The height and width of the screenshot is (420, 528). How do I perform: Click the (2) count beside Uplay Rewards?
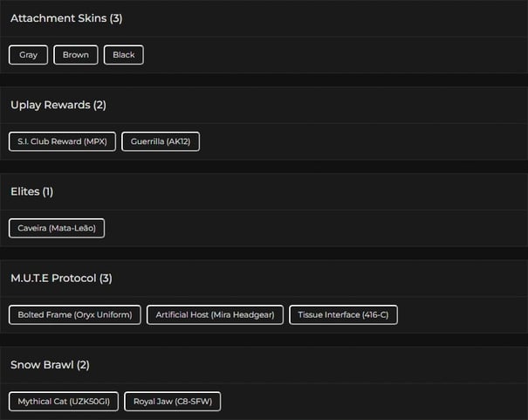[x=99, y=105]
